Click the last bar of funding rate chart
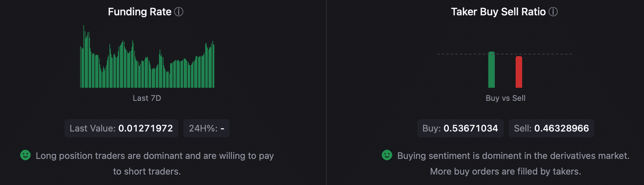Screen dimensions: 644x185 coord(214,66)
